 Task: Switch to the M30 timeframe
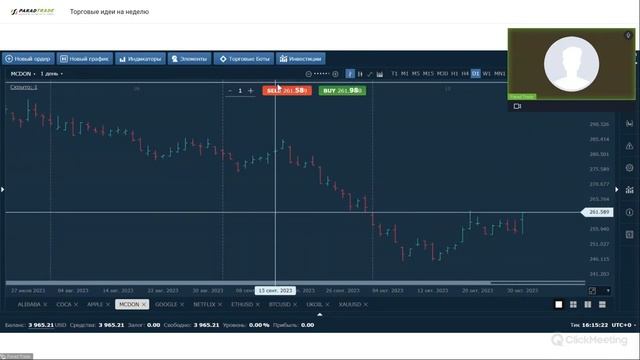pos(442,74)
